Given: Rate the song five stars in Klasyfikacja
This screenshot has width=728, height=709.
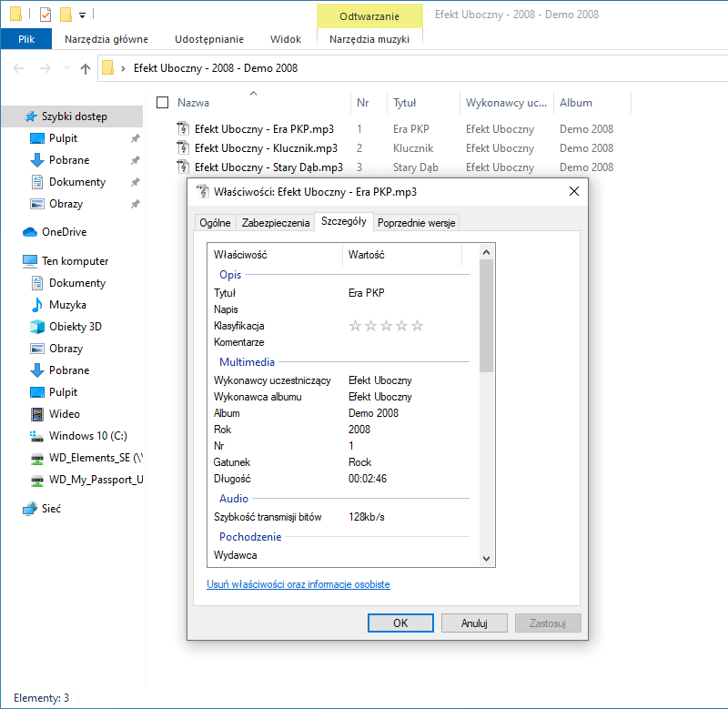Looking at the screenshot, I should [417, 325].
